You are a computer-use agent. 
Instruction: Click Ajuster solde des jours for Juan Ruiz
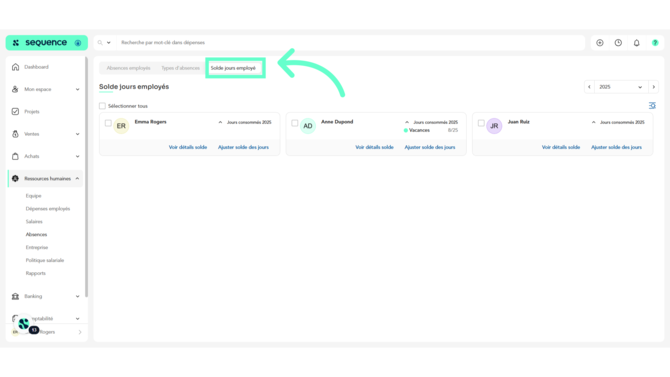click(616, 147)
